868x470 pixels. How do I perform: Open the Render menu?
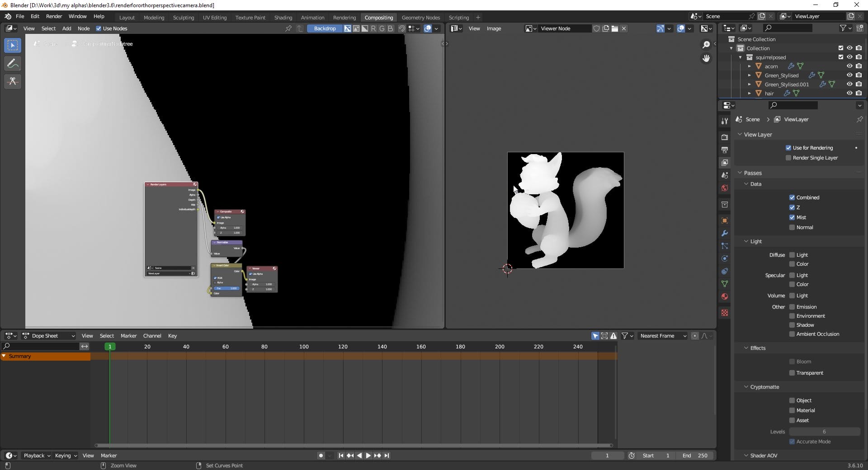click(x=54, y=16)
